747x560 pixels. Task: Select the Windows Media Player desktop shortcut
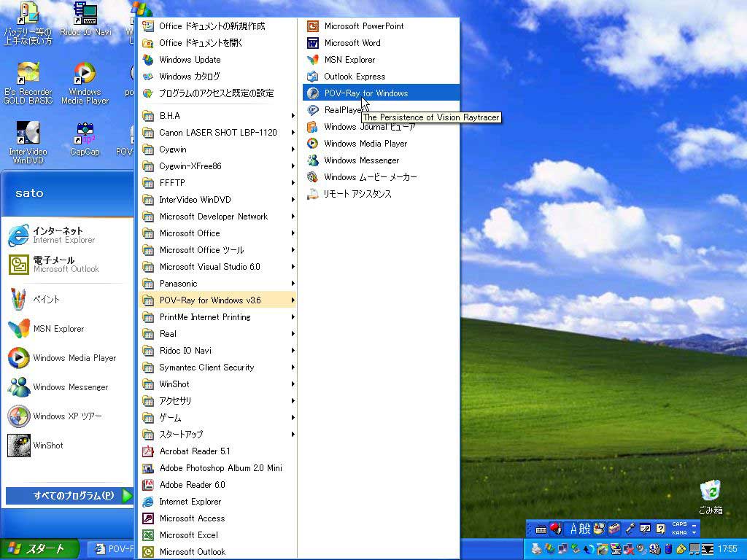[85, 83]
